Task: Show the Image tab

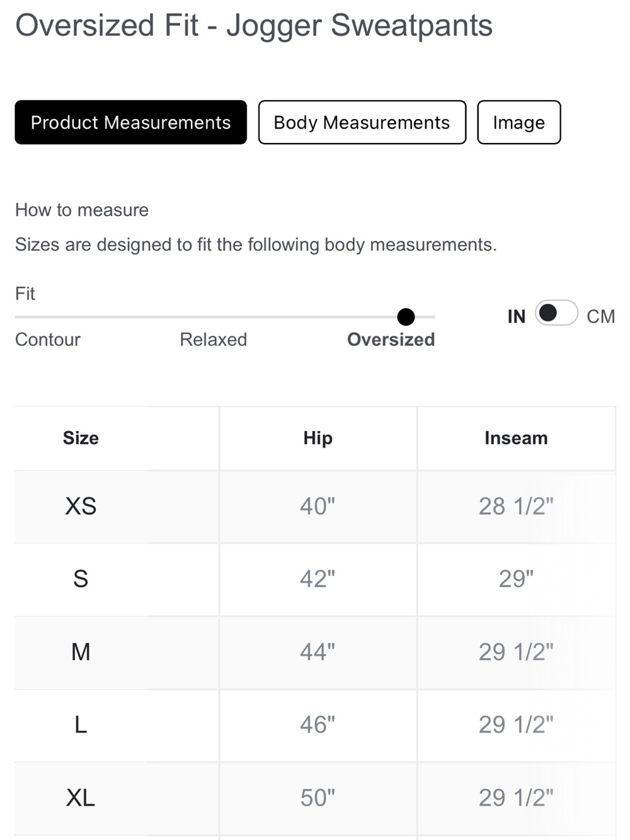Action: [x=518, y=122]
